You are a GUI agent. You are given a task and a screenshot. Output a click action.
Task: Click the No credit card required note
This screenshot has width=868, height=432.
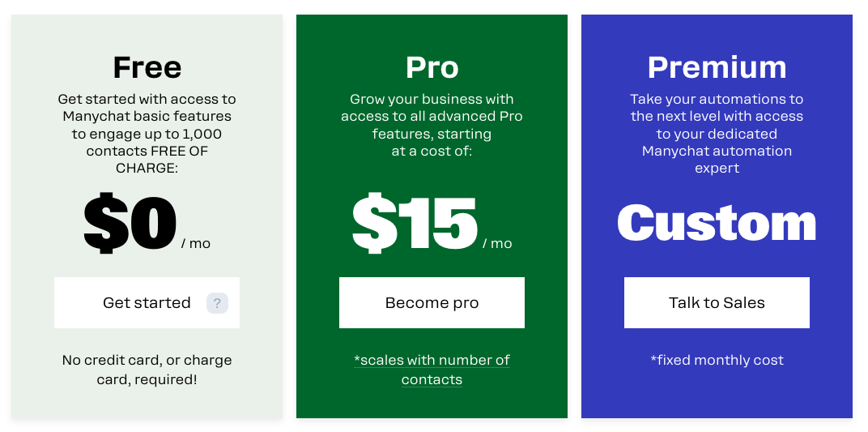tap(147, 370)
